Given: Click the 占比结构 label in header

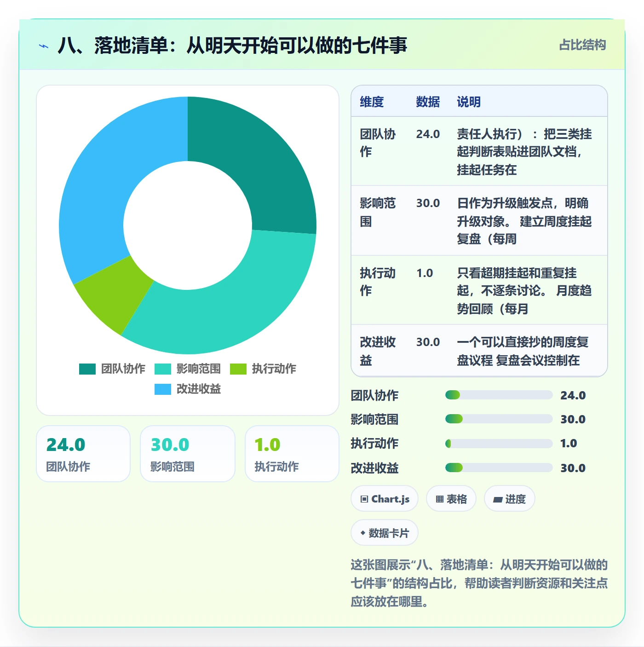Looking at the screenshot, I should [582, 45].
